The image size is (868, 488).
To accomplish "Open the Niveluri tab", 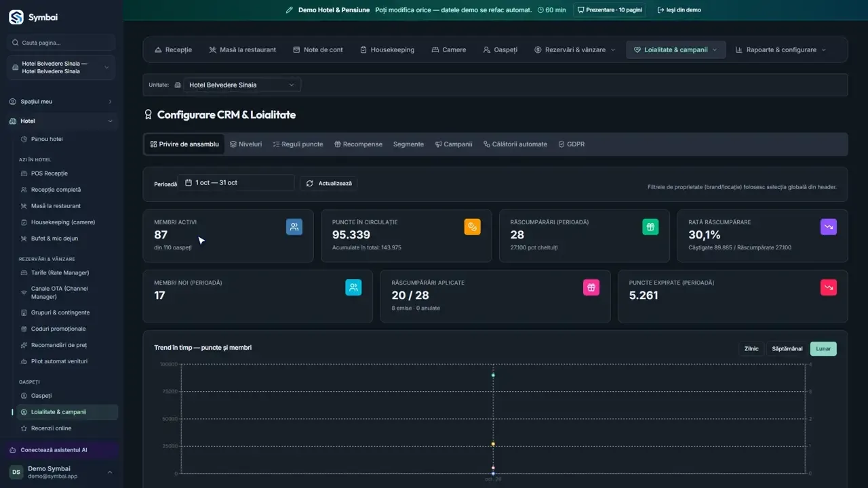I will [245, 144].
